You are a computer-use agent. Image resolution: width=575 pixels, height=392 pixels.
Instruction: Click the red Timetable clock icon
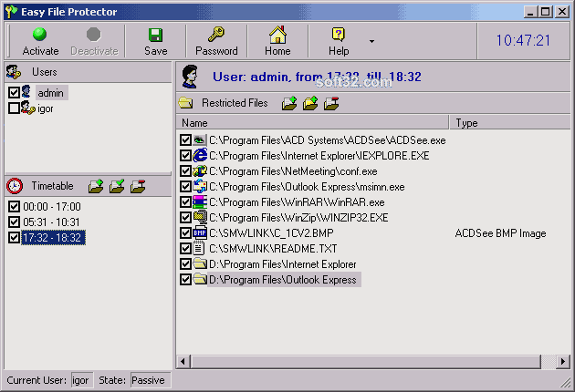15,186
